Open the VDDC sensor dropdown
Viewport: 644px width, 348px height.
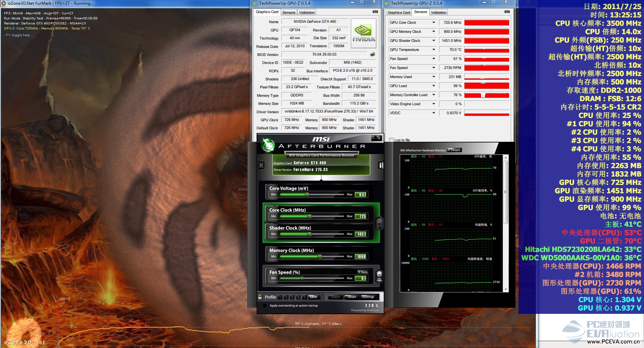[x=434, y=113]
